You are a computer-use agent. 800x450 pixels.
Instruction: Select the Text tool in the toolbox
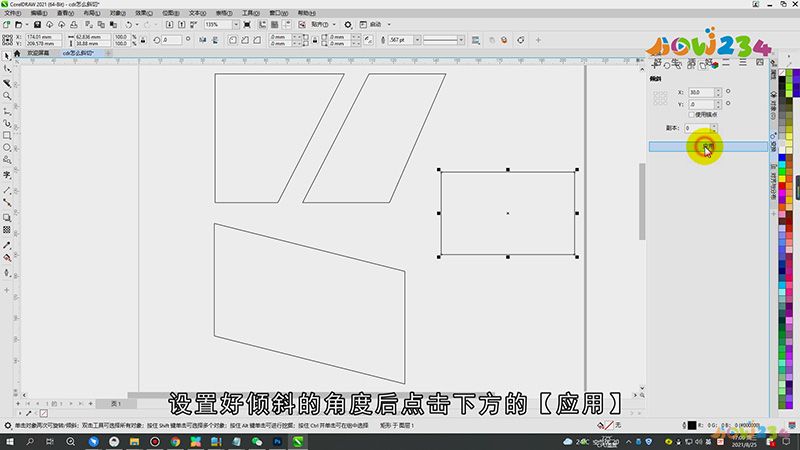click(7, 175)
